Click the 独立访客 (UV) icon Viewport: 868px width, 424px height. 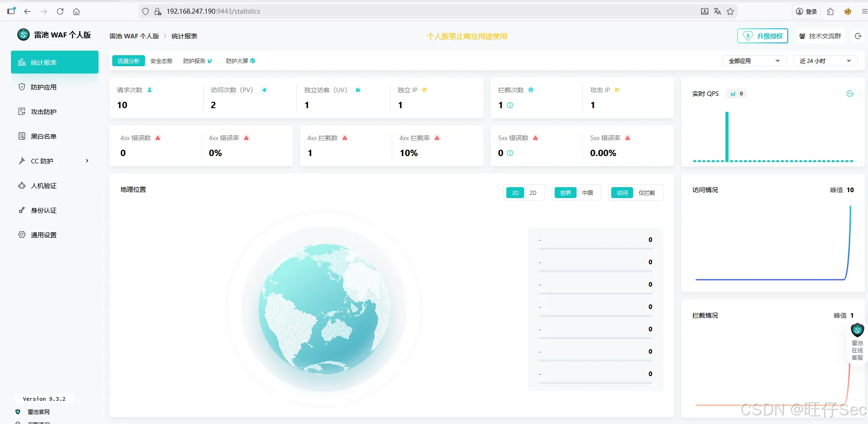point(358,90)
